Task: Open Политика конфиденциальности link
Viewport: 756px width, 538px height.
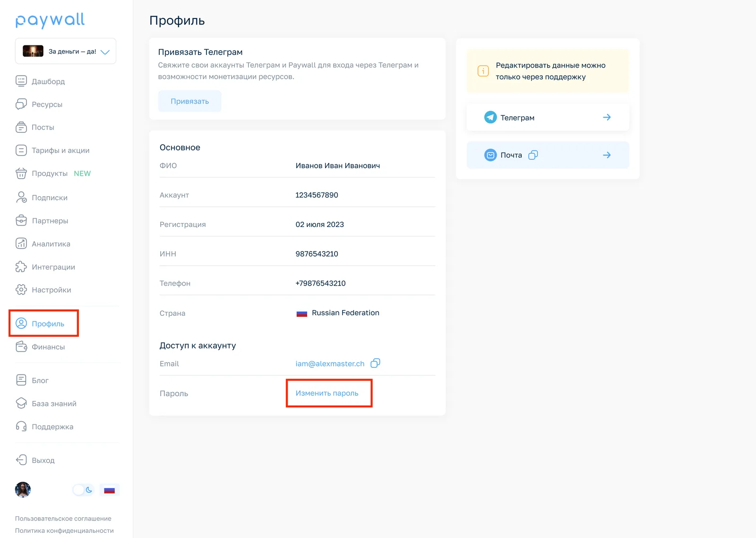Action: click(64, 530)
